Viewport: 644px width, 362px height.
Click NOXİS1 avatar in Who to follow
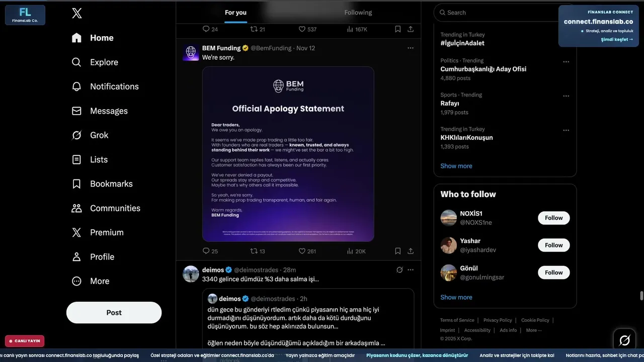448,218
